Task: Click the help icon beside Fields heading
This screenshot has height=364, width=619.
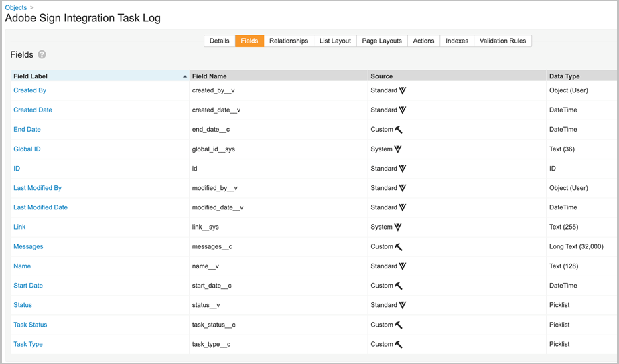Action: (x=42, y=54)
